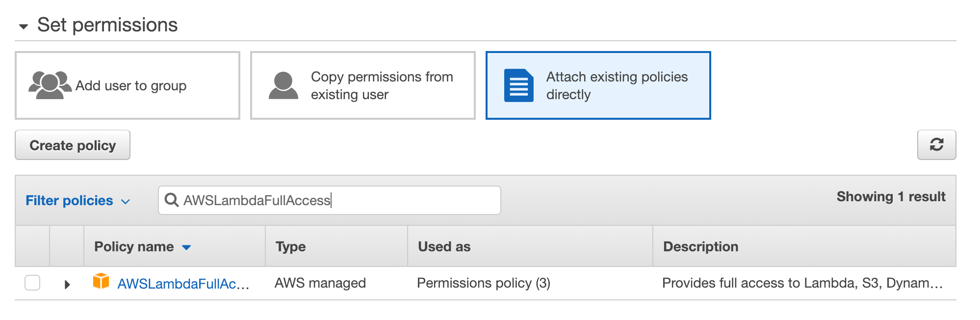Click inside the policy search input field
Viewport: 980px width, 320px height.
click(x=329, y=200)
